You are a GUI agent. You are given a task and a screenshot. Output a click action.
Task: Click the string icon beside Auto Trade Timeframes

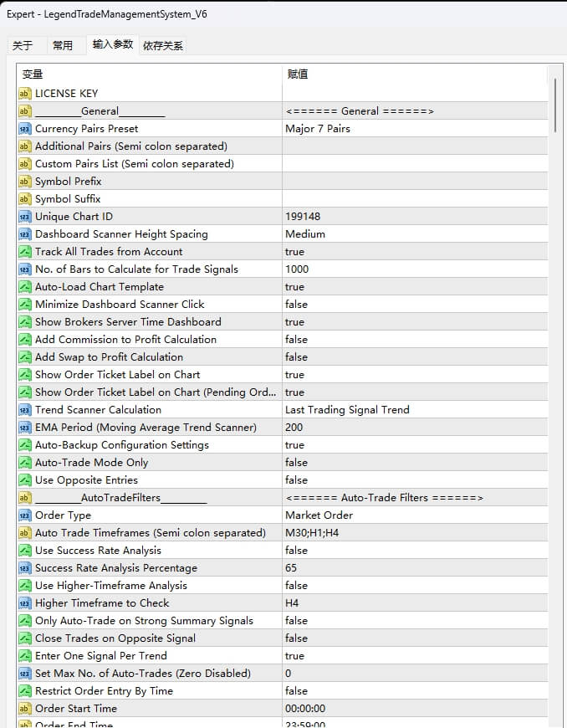[24, 533]
